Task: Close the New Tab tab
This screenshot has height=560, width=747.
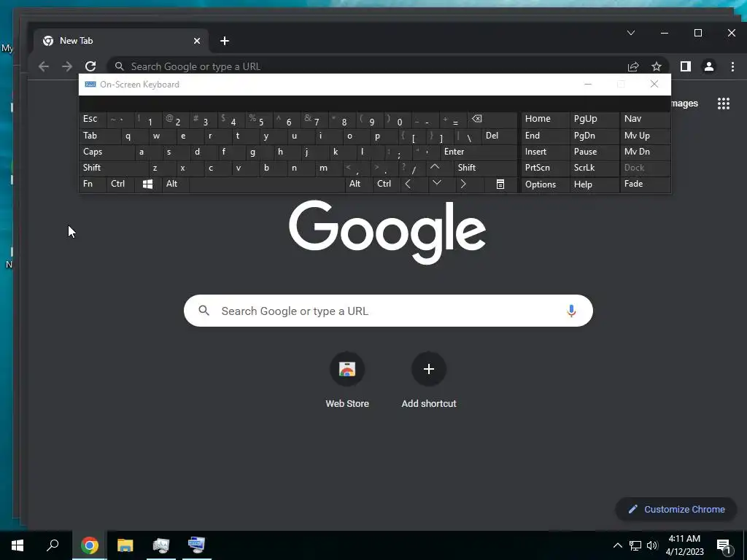Action: [x=197, y=41]
